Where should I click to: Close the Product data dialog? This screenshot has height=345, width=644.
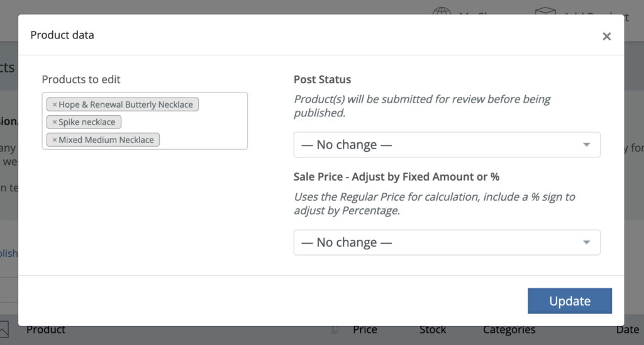click(x=606, y=37)
